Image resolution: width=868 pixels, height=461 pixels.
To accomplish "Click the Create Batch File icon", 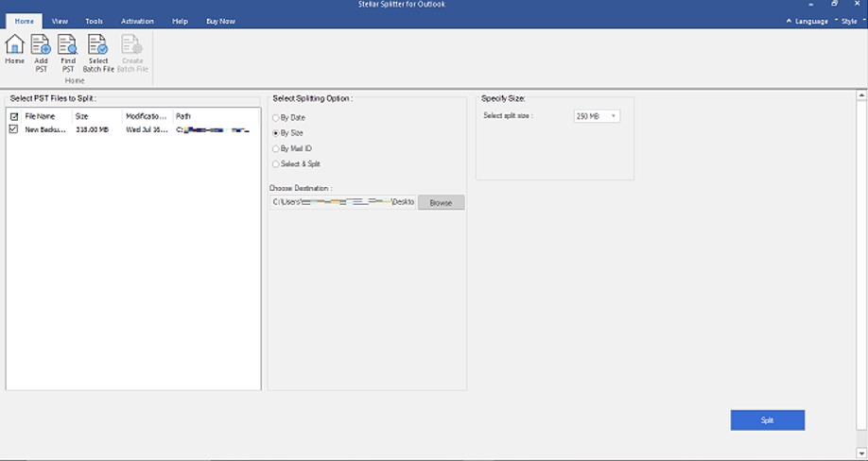I will pos(132,53).
